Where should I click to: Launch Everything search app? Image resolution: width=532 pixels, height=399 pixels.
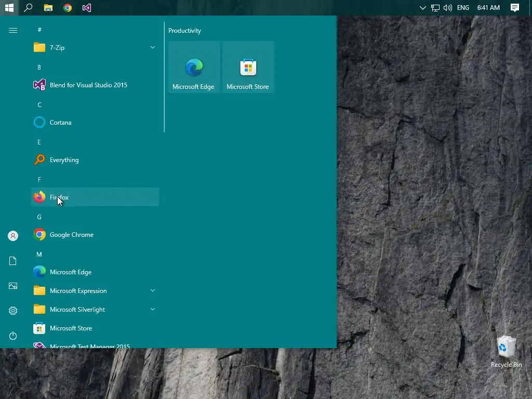click(95, 159)
